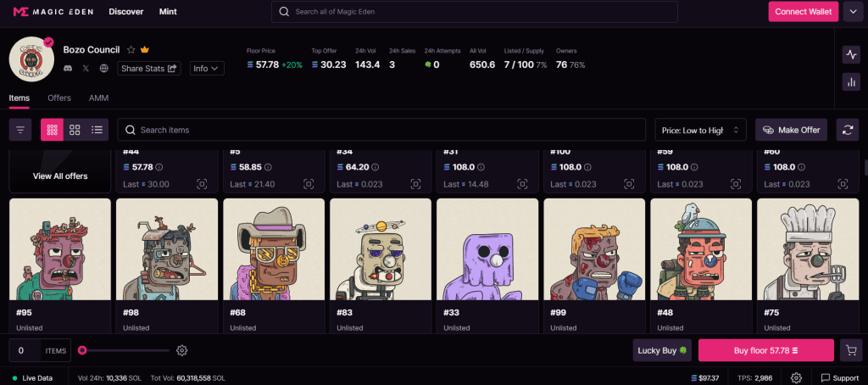The height and width of the screenshot is (385, 868).
Task: Expand the menu next to Connect Wallet
Action: pyautogui.click(x=851, y=11)
